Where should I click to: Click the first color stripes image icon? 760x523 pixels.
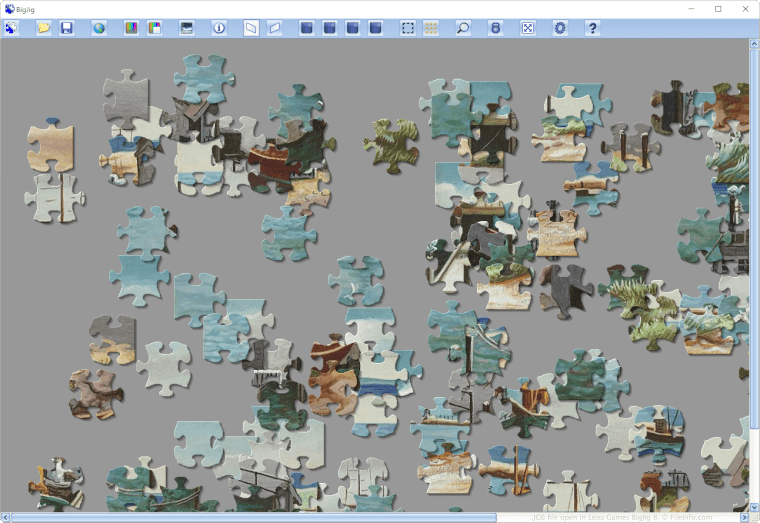coord(131,28)
